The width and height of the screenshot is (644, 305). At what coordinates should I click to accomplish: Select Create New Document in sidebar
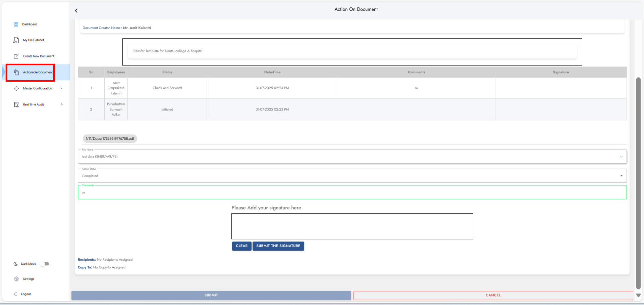39,56
